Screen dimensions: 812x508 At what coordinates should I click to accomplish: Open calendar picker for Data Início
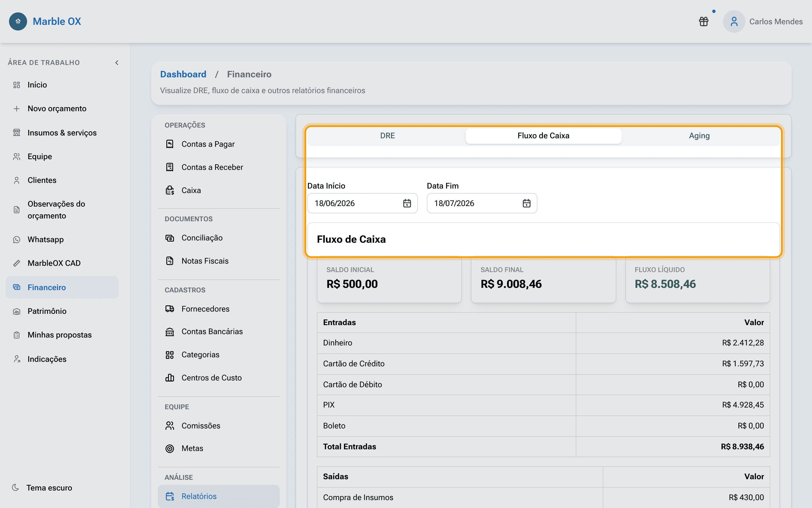pyautogui.click(x=407, y=203)
